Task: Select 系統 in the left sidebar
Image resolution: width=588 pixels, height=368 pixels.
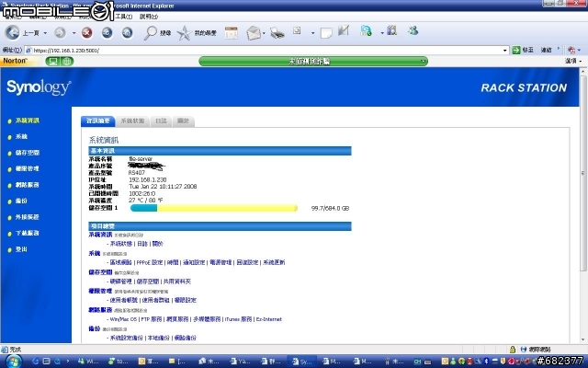Action: [21, 137]
